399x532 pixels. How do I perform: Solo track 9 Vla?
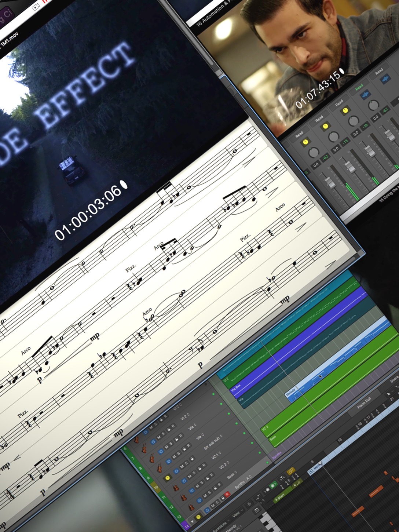pyautogui.click(x=179, y=453)
